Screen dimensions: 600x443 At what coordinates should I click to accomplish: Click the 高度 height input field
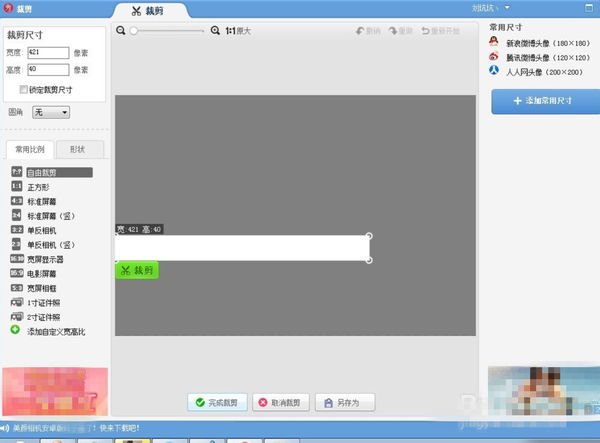click(x=48, y=70)
